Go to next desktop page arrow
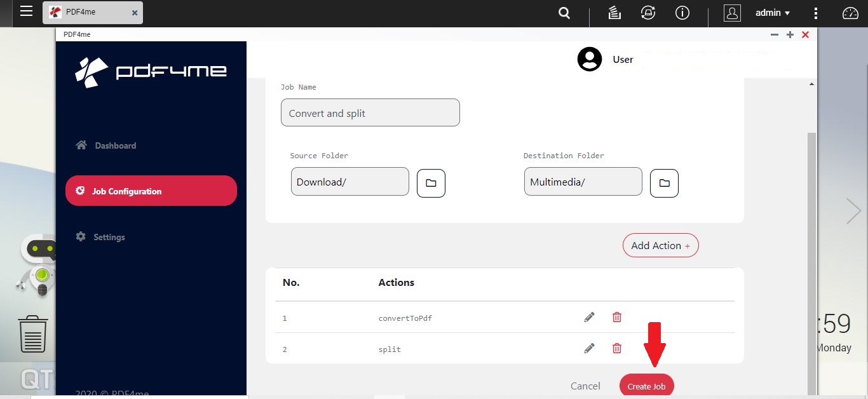This screenshot has width=868, height=399. [853, 211]
